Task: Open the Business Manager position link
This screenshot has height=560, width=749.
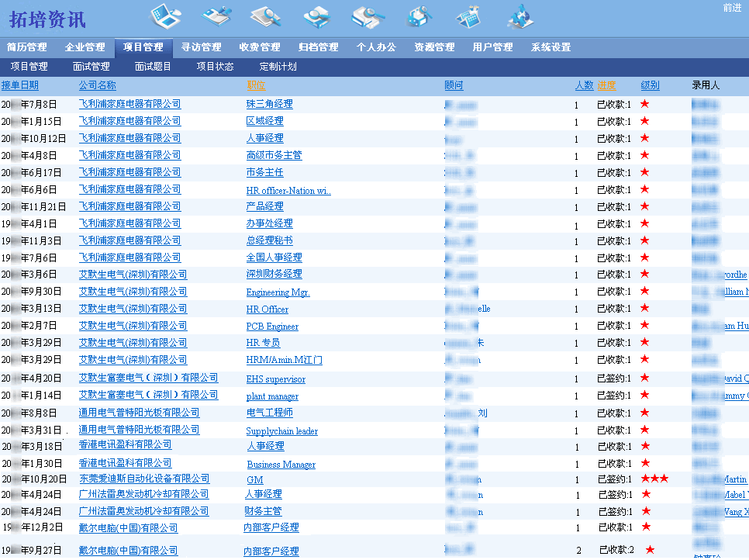Action: 281,464
